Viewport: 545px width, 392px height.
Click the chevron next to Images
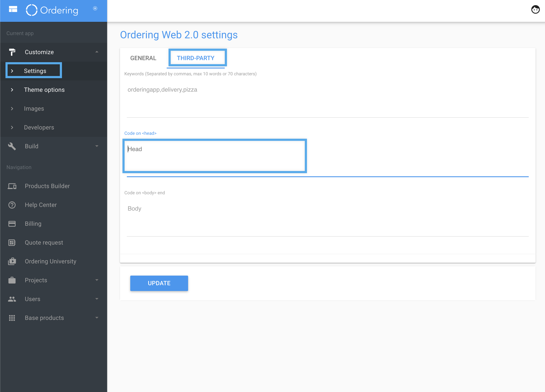tap(12, 108)
